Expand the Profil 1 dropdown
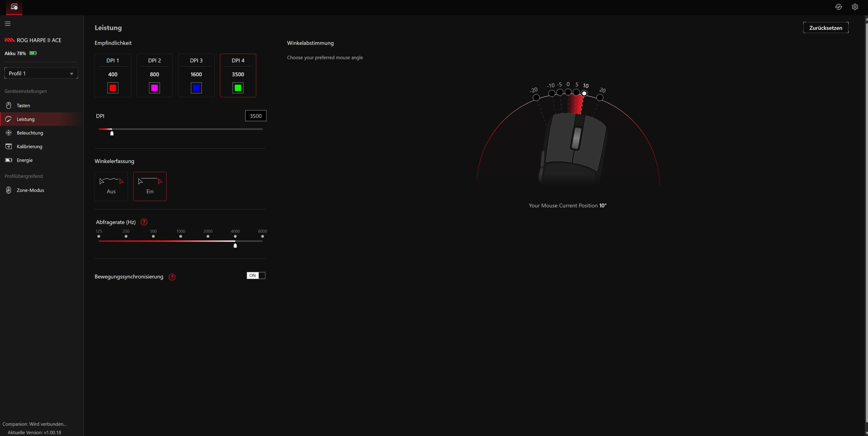Viewport: 868px width, 436px height. 41,73
